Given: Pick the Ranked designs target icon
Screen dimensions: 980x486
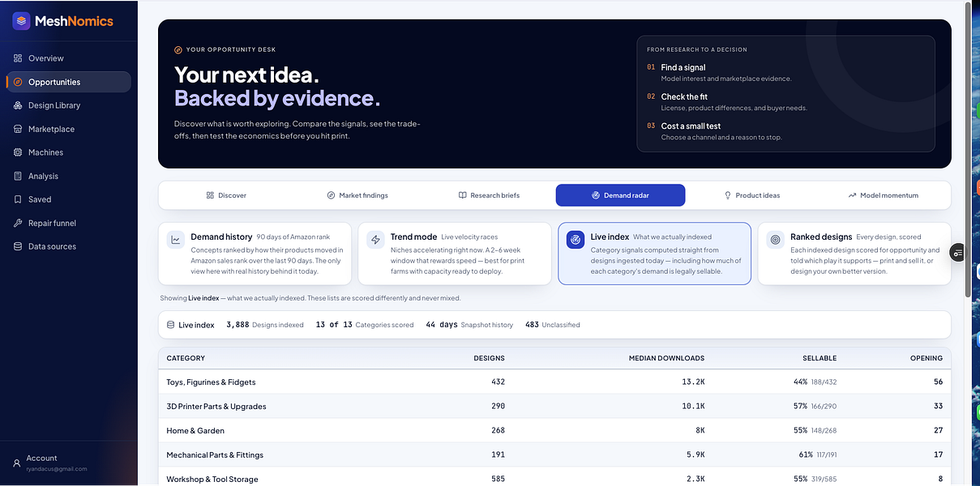Looking at the screenshot, I should tap(776, 240).
